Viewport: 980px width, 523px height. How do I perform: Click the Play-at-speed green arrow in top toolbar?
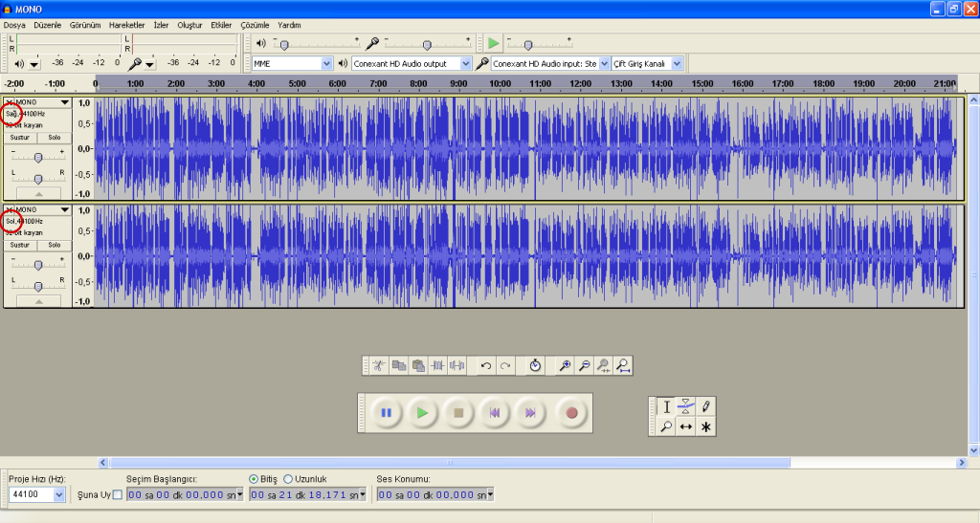(494, 43)
